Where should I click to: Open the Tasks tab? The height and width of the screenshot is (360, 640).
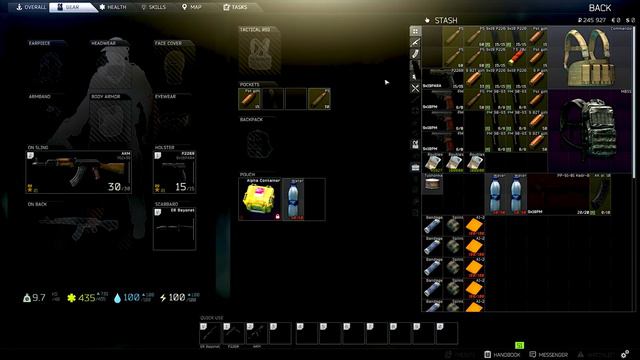[x=236, y=7]
